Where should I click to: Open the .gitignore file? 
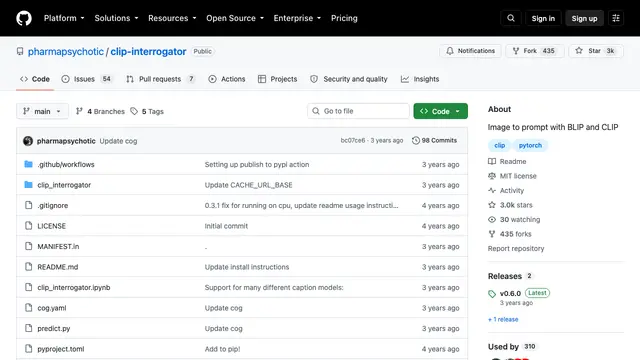[53, 206]
